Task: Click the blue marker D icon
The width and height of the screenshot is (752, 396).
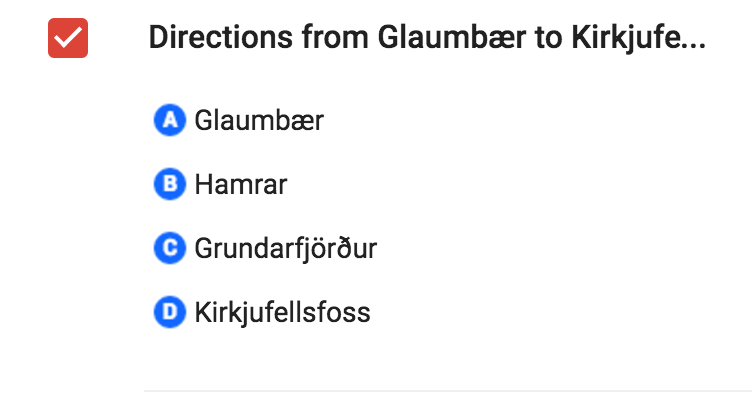Action: [170, 312]
